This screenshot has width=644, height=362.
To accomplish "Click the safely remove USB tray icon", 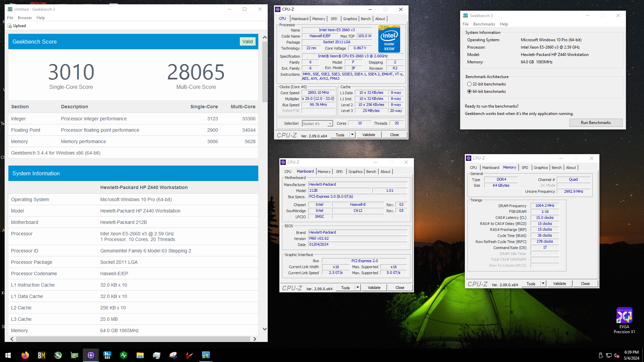I will [x=601, y=355].
